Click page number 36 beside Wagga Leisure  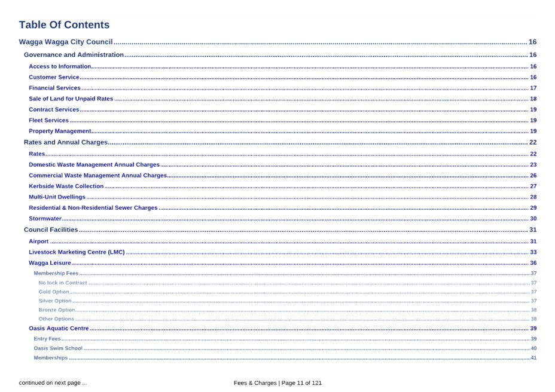[x=533, y=263]
